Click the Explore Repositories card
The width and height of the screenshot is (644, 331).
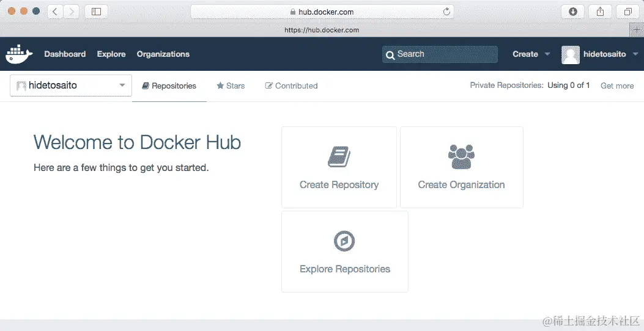345,252
